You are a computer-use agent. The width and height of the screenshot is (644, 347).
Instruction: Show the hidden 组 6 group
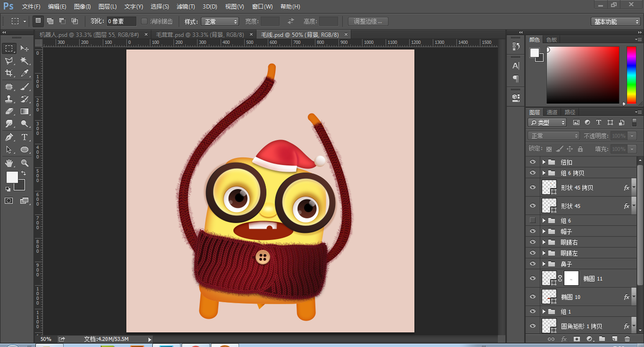coord(532,220)
